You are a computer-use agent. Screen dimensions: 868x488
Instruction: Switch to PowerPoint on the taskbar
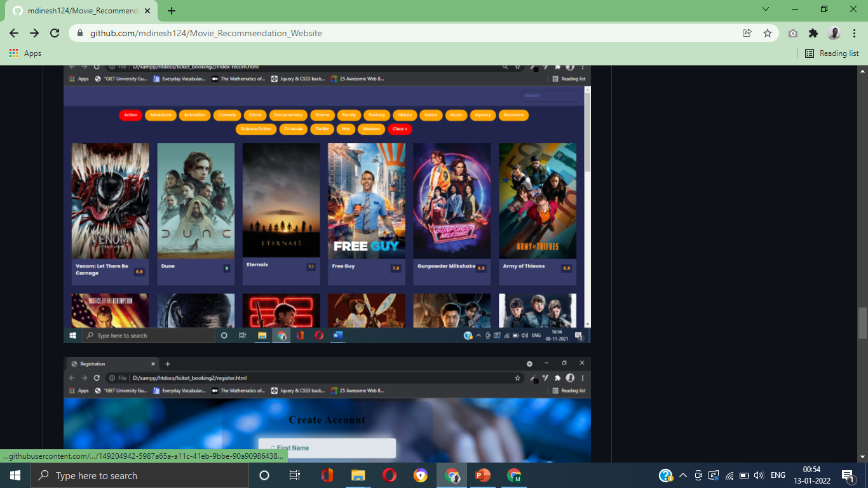click(x=483, y=475)
